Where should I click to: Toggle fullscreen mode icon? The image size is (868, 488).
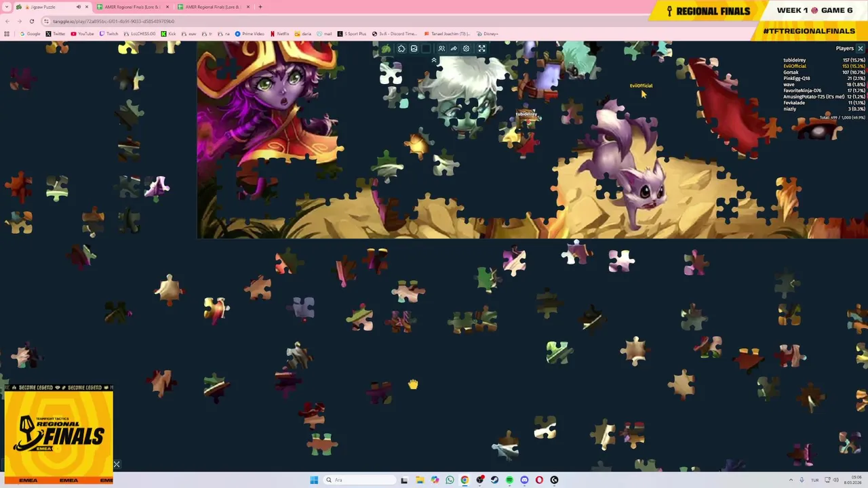click(x=481, y=49)
